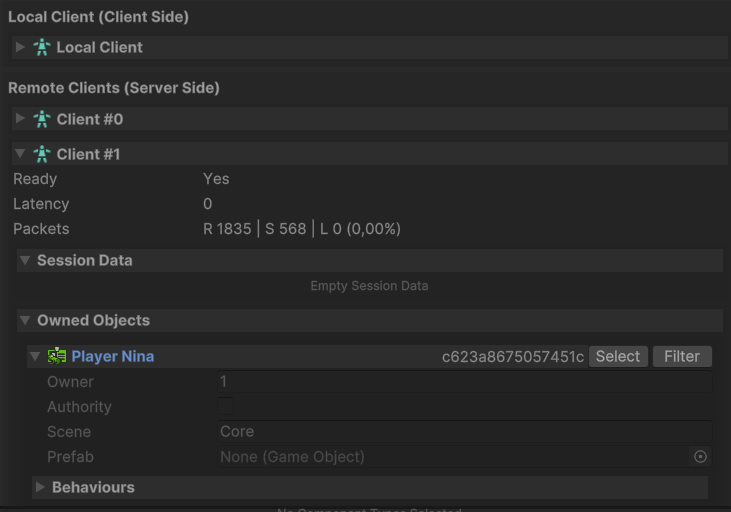This screenshot has height=512, width=731.
Task: Click the Packets label
Action: [x=41, y=228]
